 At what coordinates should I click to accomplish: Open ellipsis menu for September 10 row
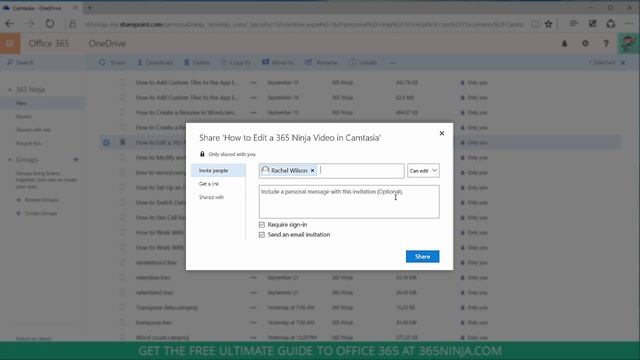[253, 83]
